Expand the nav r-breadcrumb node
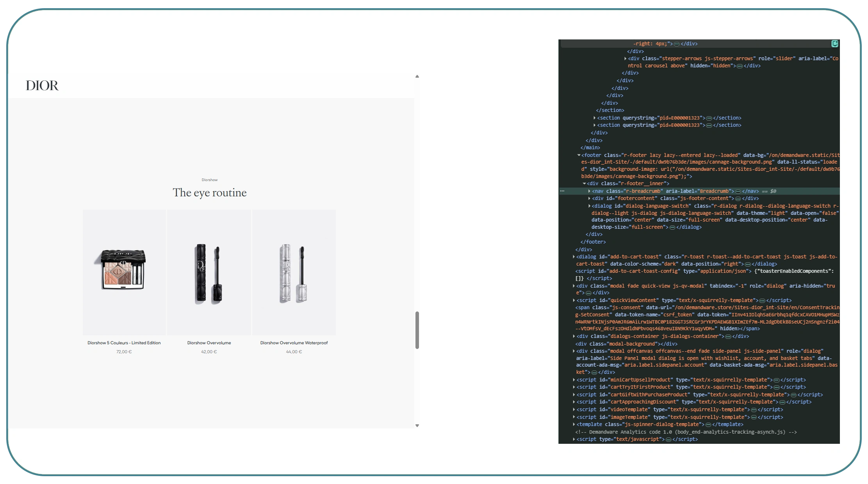 tap(589, 191)
